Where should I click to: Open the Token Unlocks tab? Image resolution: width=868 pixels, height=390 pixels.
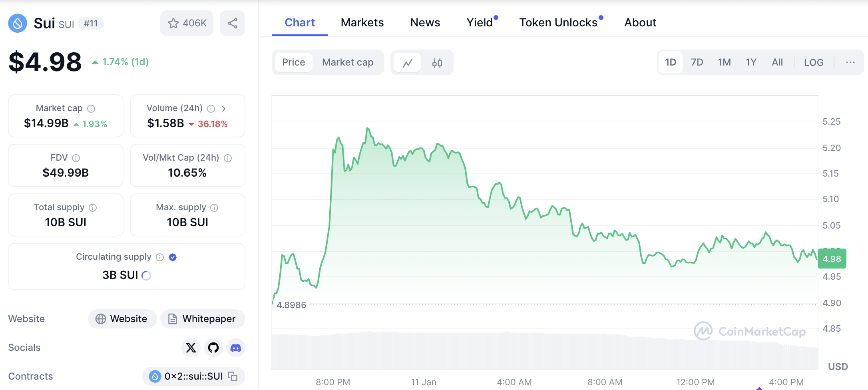pyautogui.click(x=558, y=22)
